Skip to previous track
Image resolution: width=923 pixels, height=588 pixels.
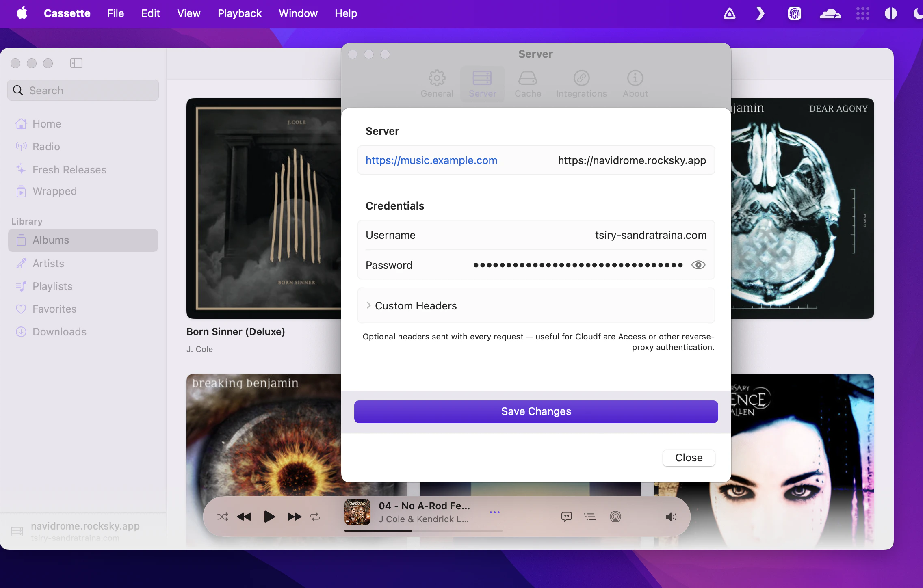pyautogui.click(x=244, y=517)
